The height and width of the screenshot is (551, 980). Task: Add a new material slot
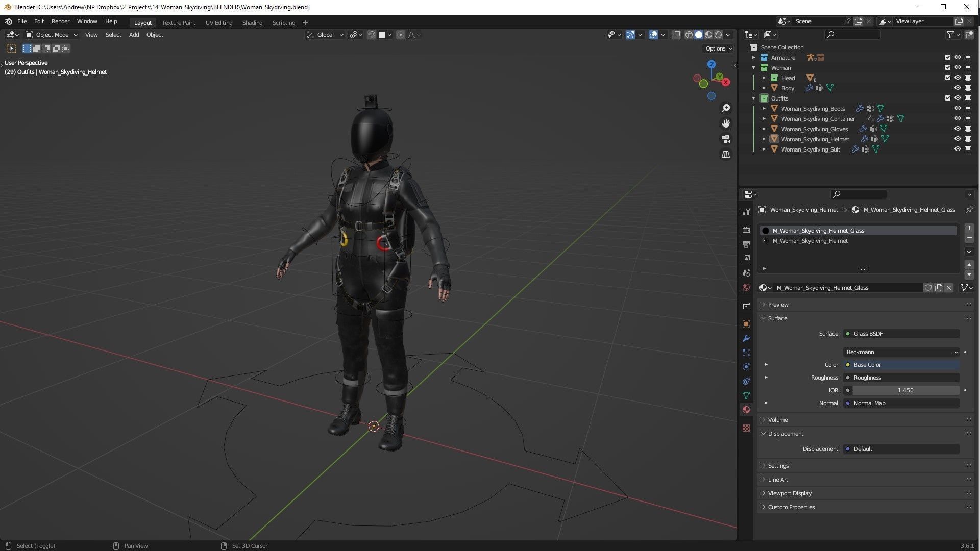(969, 228)
